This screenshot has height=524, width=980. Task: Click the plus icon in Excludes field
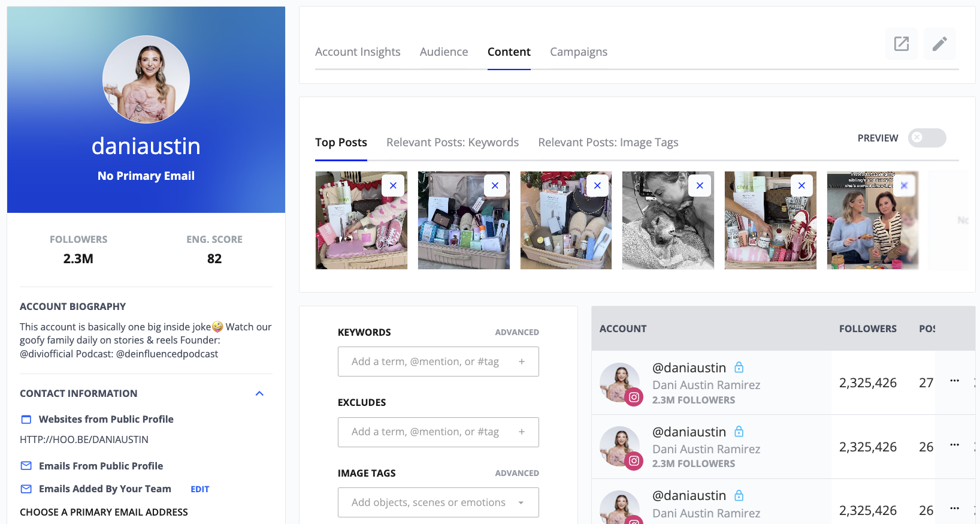coord(522,432)
